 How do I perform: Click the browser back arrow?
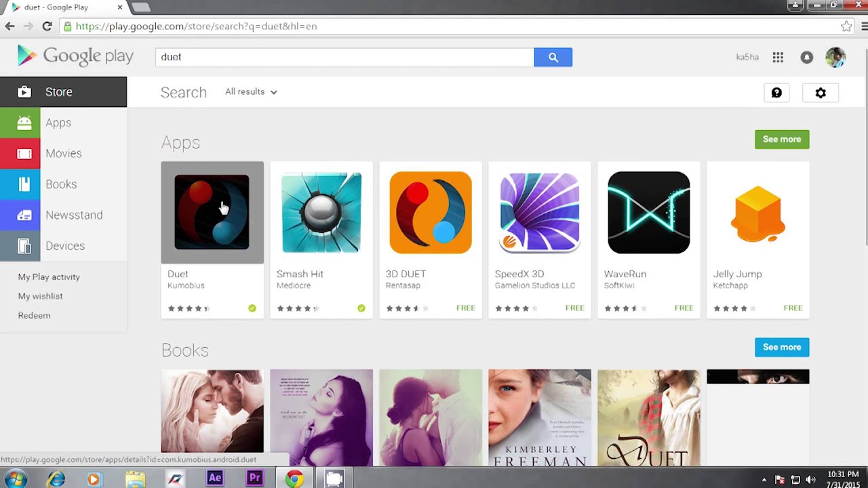point(9,26)
